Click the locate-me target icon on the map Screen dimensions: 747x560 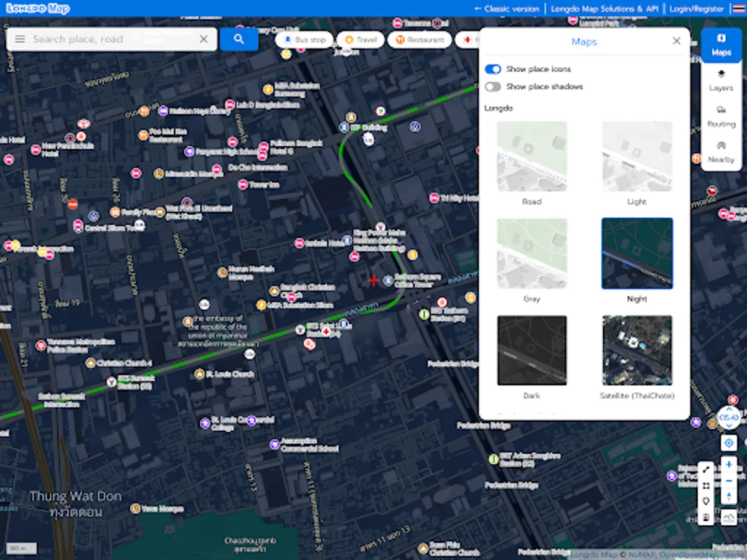tap(729, 442)
